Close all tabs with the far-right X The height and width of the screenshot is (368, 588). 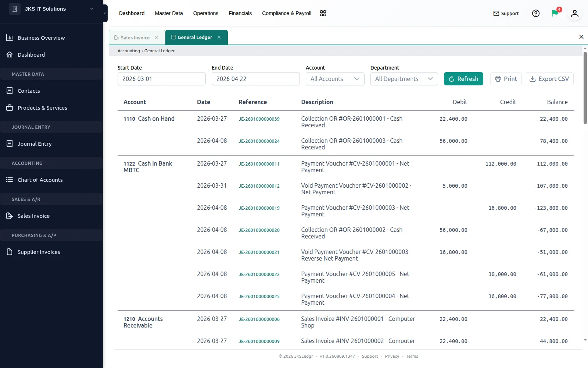click(x=581, y=37)
